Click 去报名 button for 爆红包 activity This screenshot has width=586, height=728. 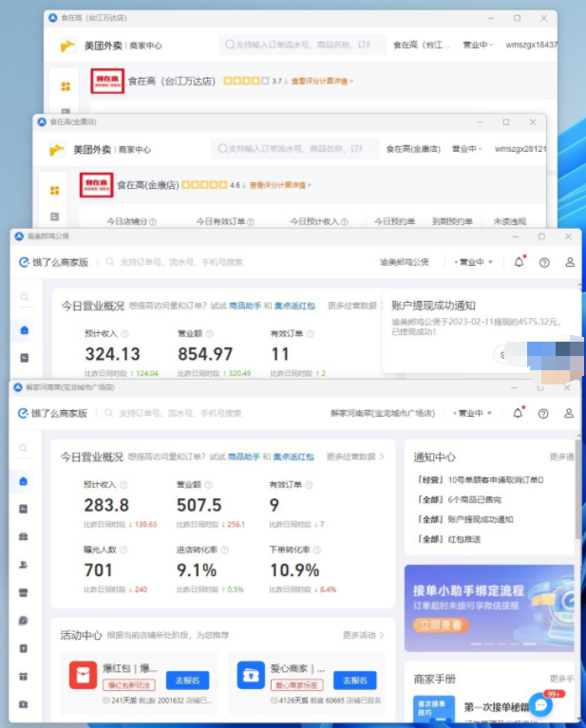click(187, 681)
